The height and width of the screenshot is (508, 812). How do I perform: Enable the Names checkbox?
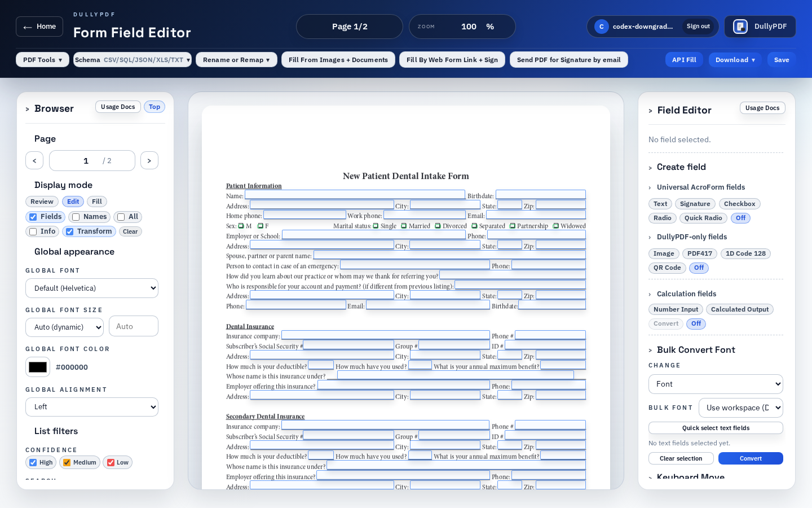pos(76,217)
